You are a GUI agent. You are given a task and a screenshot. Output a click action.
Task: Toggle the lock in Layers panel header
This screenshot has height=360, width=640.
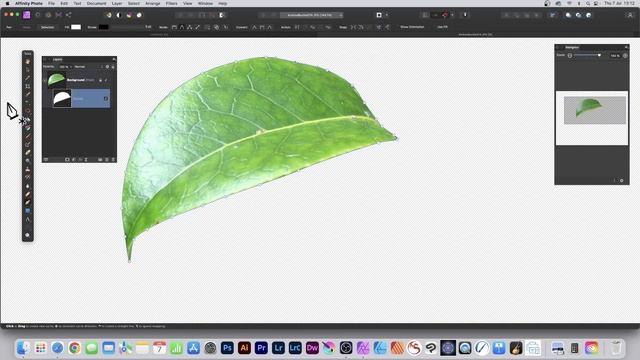113,67
